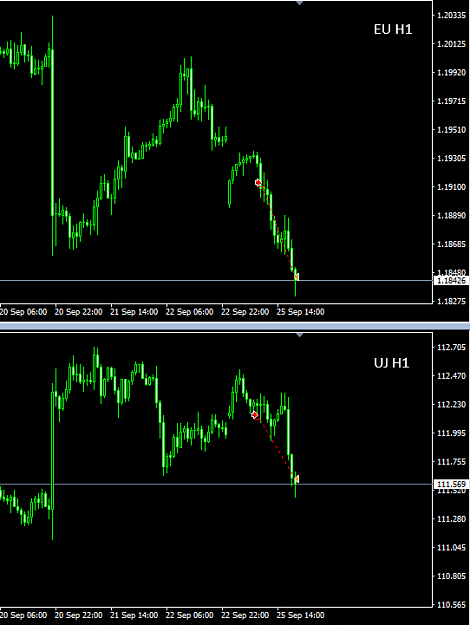Screen dimensions: 470x625
Task: Click the 110.805 price scale value
Action: tap(451, 576)
